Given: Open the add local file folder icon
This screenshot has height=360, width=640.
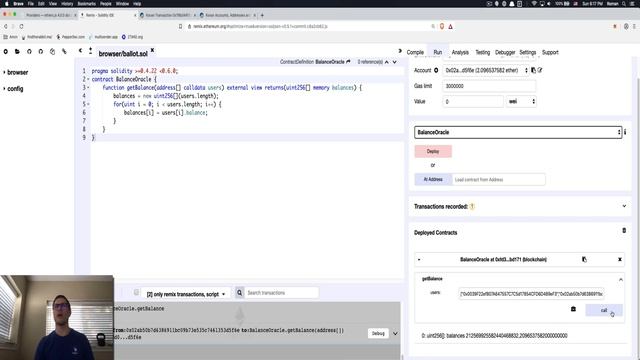Looking at the screenshot, I should (x=17, y=52).
